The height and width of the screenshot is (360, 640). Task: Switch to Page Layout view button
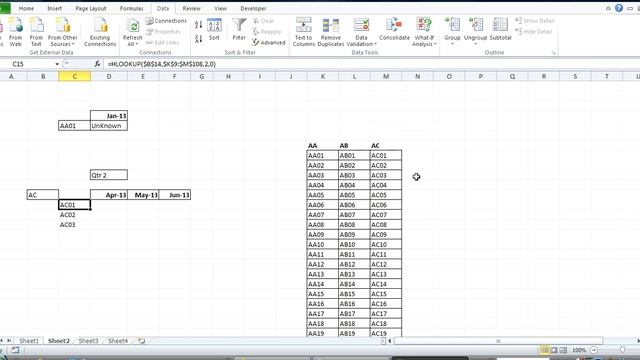pyautogui.click(x=554, y=350)
